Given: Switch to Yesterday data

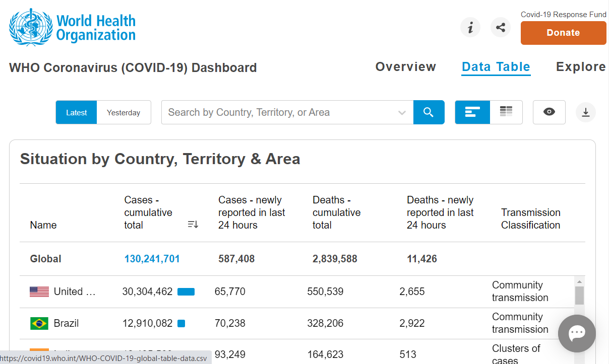Looking at the screenshot, I should pyautogui.click(x=124, y=112).
